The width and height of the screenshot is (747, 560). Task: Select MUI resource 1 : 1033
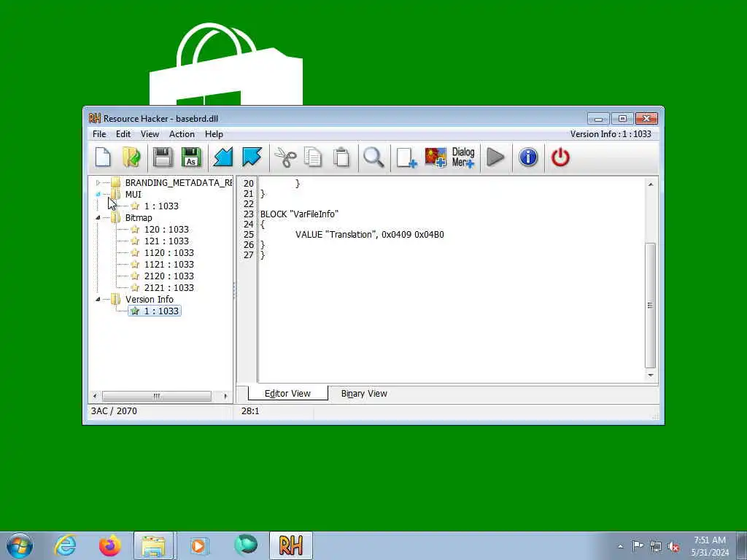161,206
